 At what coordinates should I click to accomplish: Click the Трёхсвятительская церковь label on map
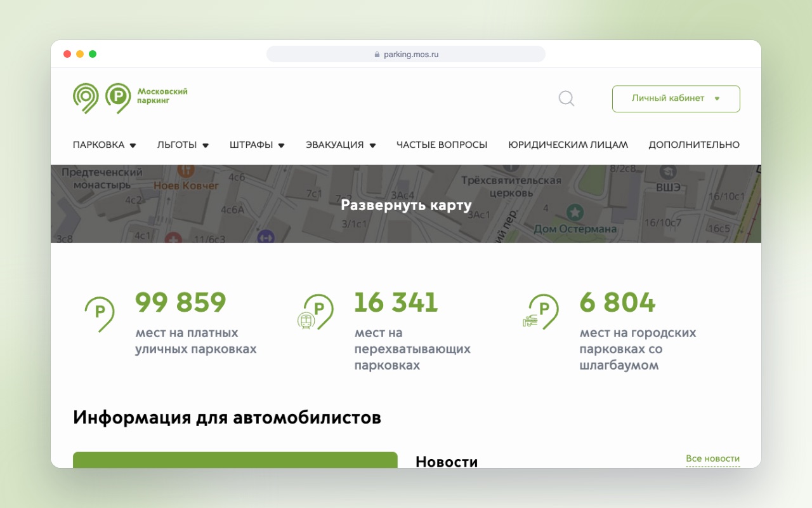(511, 186)
